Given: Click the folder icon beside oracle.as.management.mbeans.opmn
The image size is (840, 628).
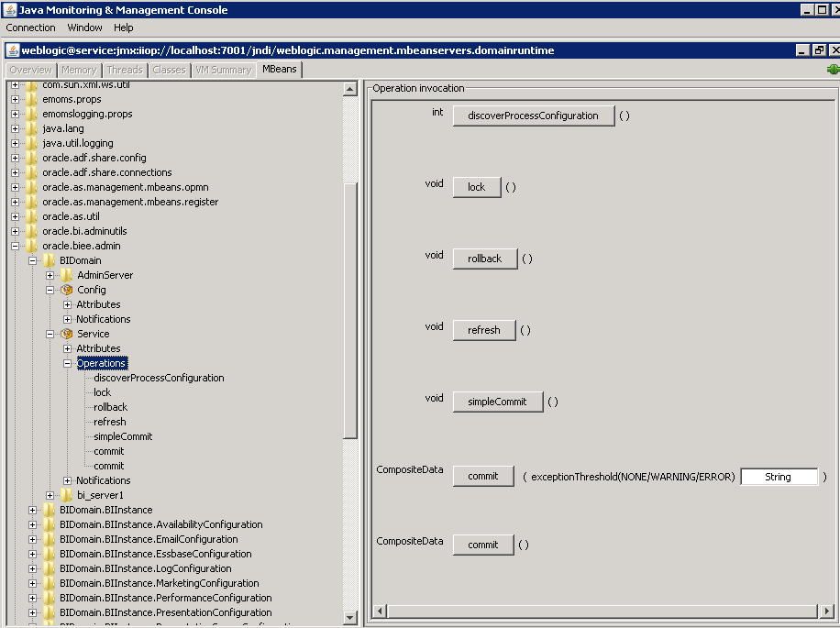Looking at the screenshot, I should click(31, 187).
